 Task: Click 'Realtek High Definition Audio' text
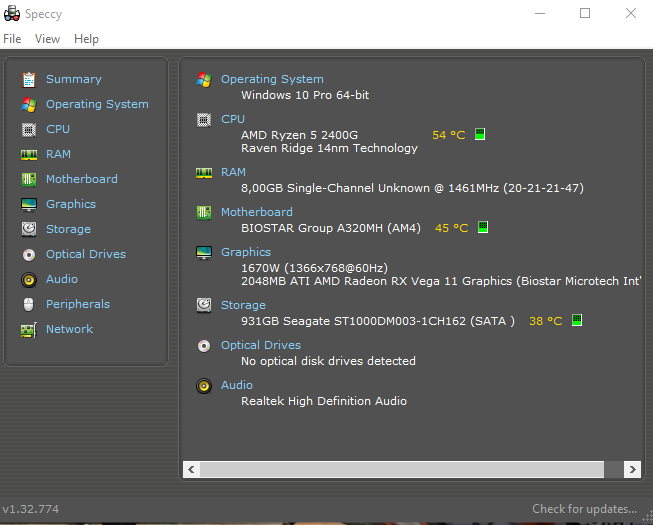[x=324, y=401]
